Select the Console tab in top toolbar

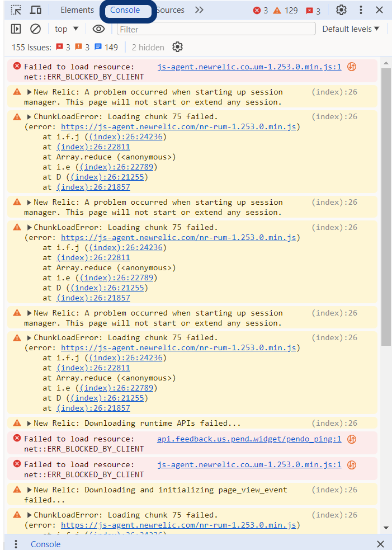point(125,10)
